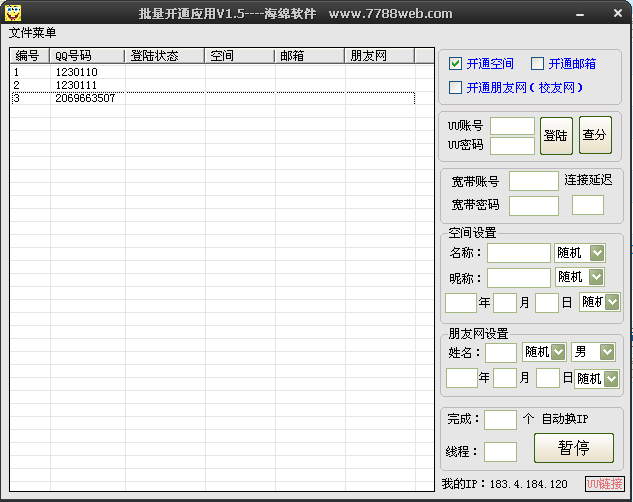633x502 pixels.
Task: Select the row with QQ 2069663507
Action: click(x=213, y=98)
